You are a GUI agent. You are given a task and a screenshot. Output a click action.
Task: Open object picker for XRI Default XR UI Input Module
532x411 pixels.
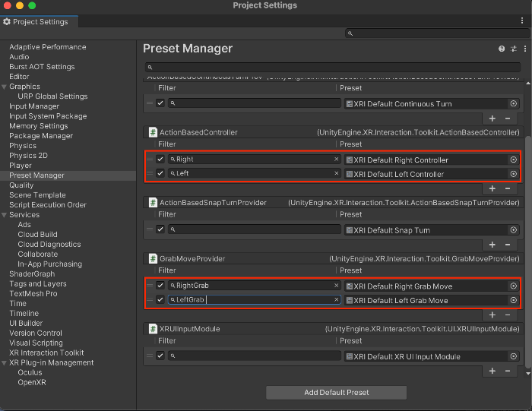point(513,356)
